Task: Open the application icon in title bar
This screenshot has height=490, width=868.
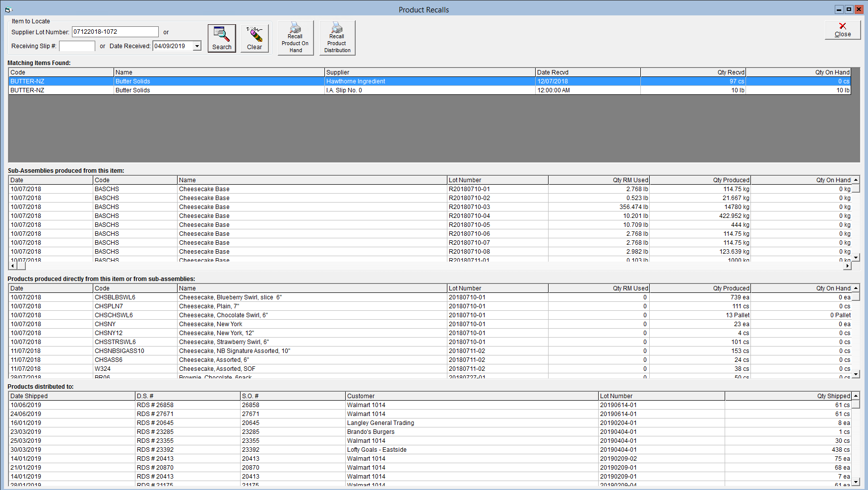Action: 7,10
